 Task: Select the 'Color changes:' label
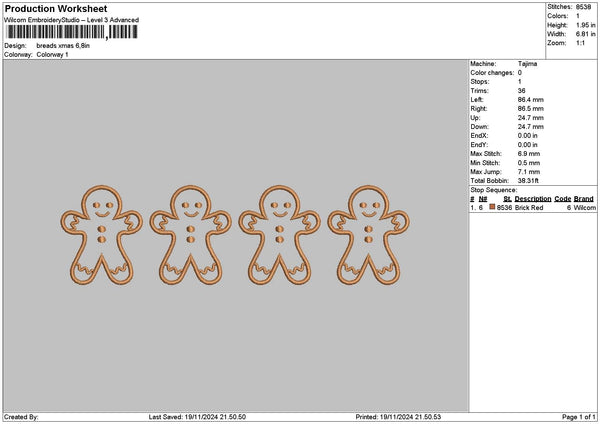492,73
